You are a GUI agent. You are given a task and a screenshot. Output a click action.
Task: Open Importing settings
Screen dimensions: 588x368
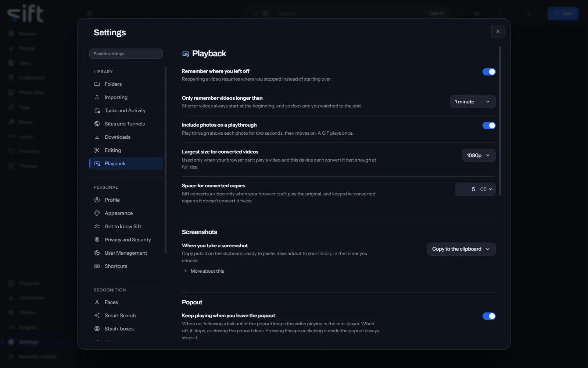click(126, 97)
